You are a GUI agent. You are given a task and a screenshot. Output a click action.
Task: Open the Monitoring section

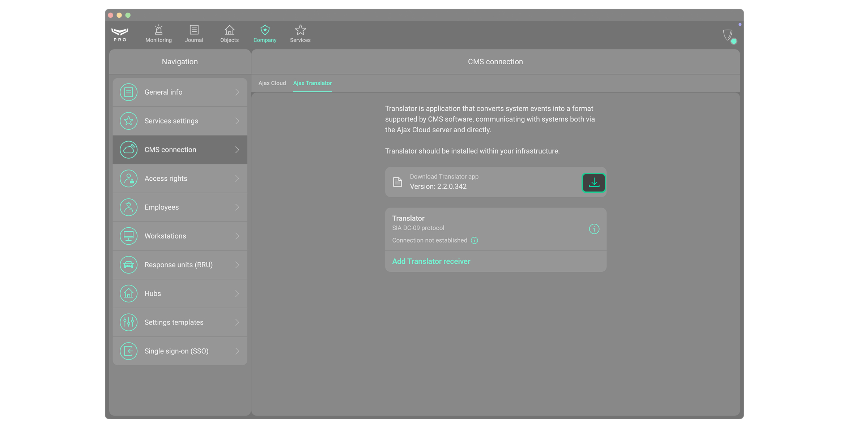158,34
